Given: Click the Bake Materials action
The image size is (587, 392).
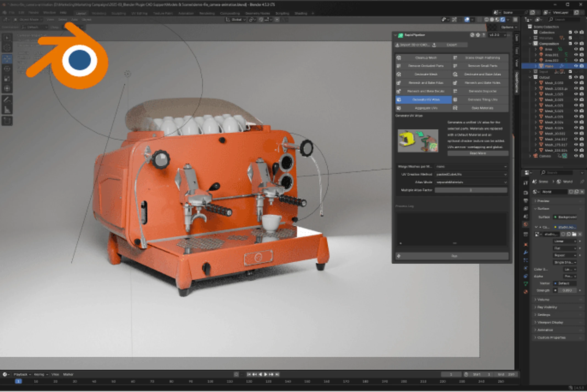Looking at the screenshot, I should 482,108.
